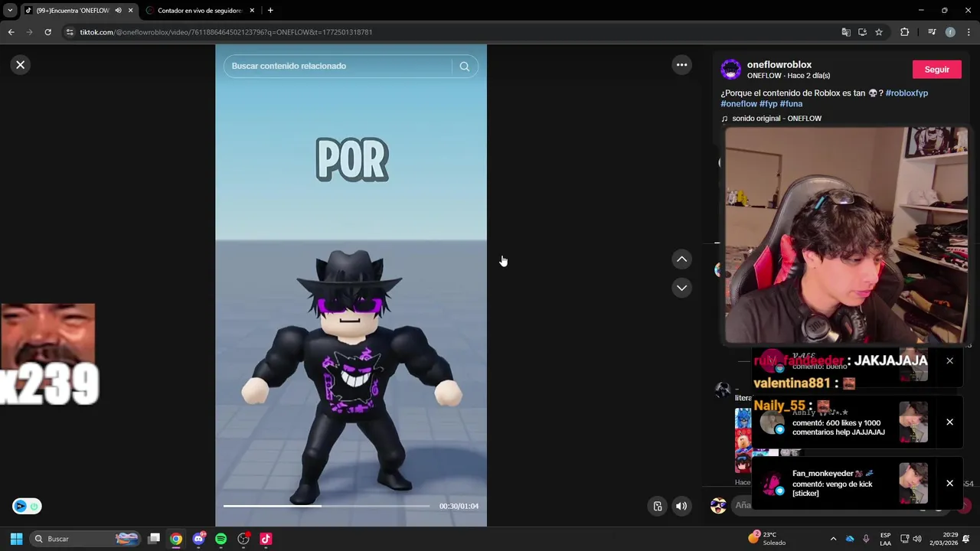The width and height of the screenshot is (980, 551).
Task: Toggle the video volume speaker button
Action: tap(681, 506)
